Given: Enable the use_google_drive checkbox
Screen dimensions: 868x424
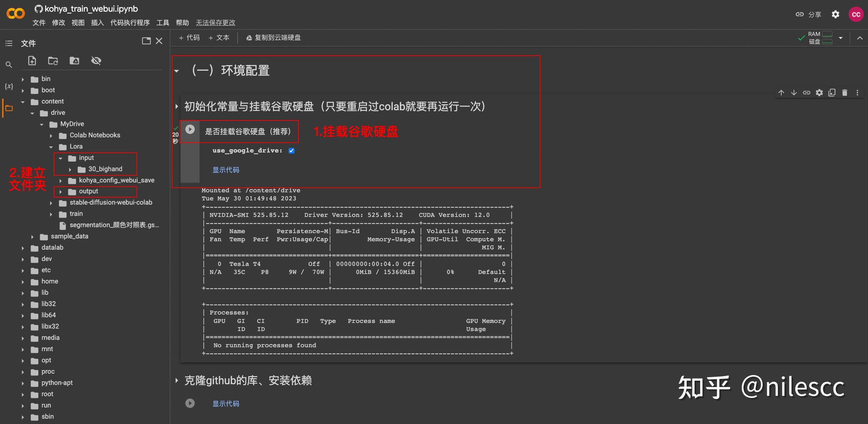Looking at the screenshot, I should [x=291, y=150].
